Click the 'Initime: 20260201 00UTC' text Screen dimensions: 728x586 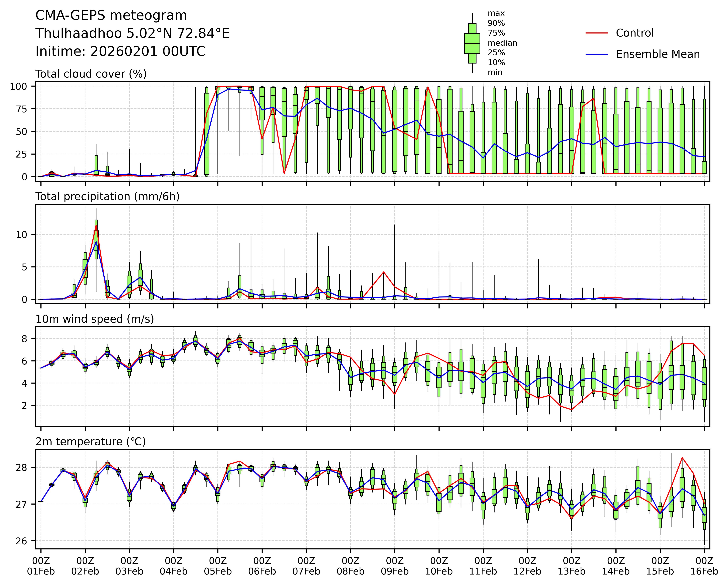[x=120, y=52]
